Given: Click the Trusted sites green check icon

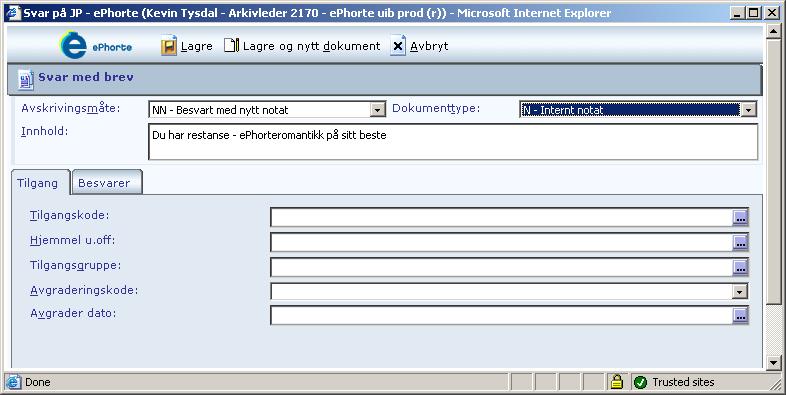Looking at the screenshot, I should tap(640, 382).
